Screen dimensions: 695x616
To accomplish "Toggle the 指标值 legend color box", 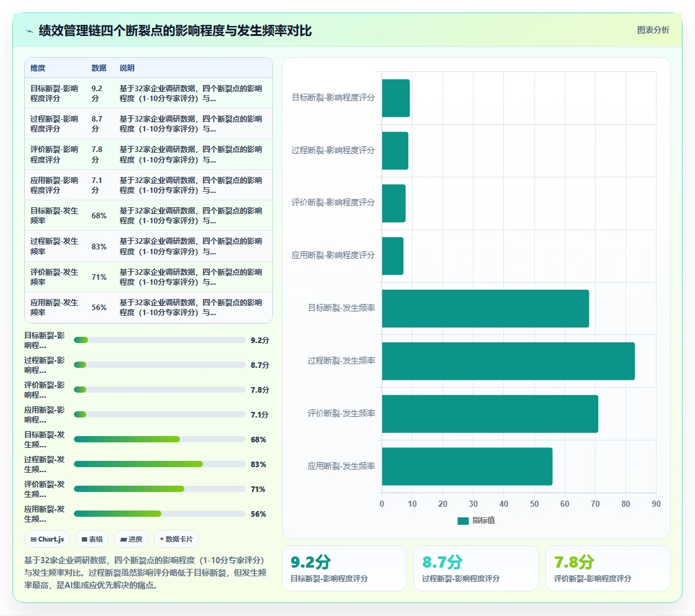I will (x=463, y=520).
